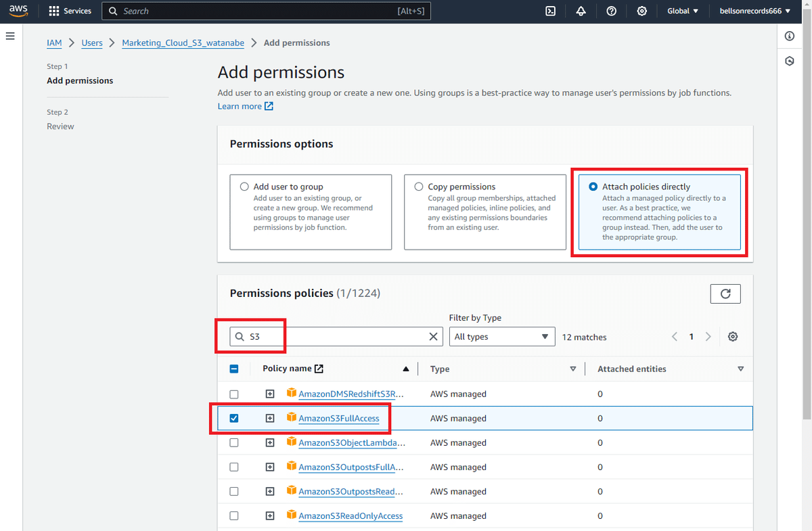Click the Policy name external link icon

[319, 369]
